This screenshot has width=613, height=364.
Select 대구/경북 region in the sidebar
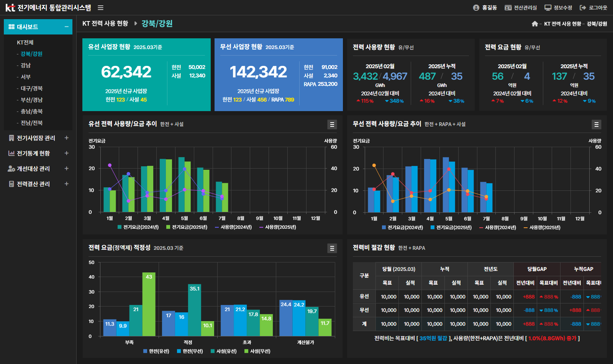click(31, 89)
